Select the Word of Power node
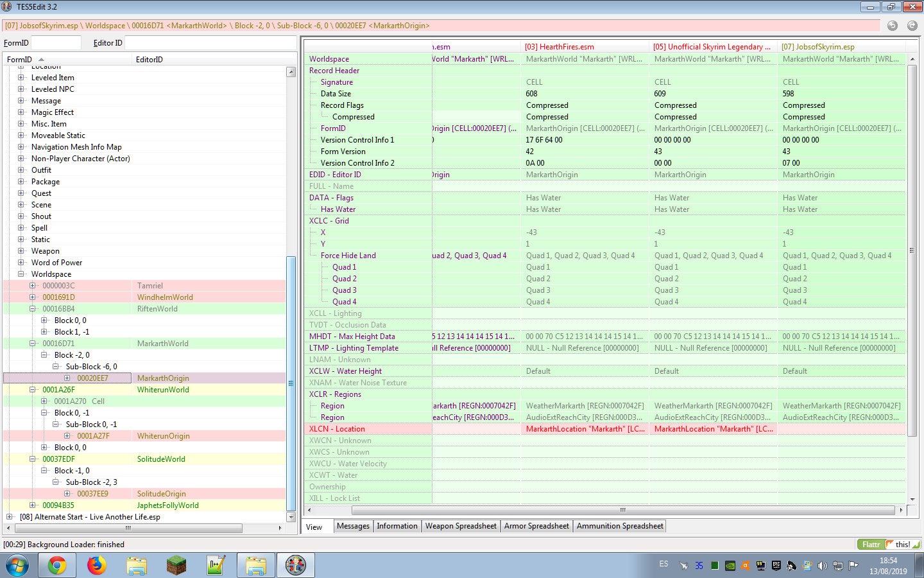The image size is (924, 578). click(56, 263)
